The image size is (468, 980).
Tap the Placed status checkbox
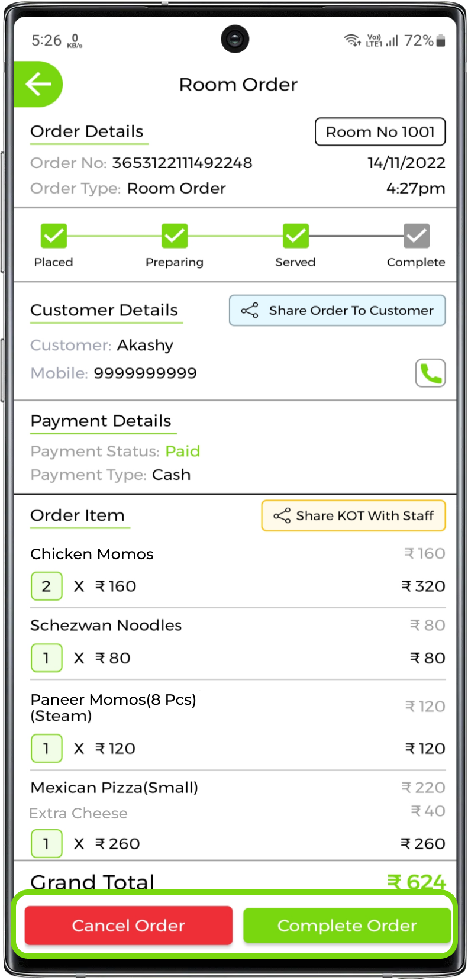click(53, 236)
